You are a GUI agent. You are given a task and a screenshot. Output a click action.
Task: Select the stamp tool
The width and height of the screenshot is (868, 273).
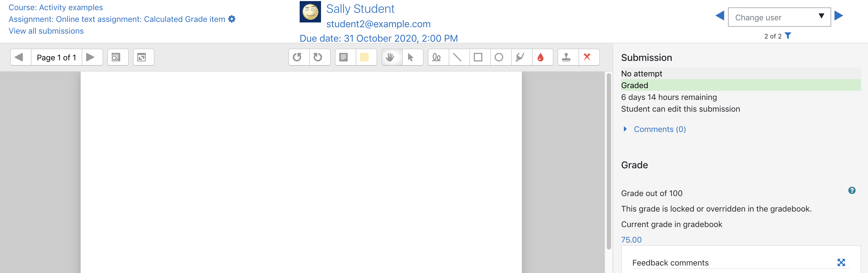click(x=568, y=57)
